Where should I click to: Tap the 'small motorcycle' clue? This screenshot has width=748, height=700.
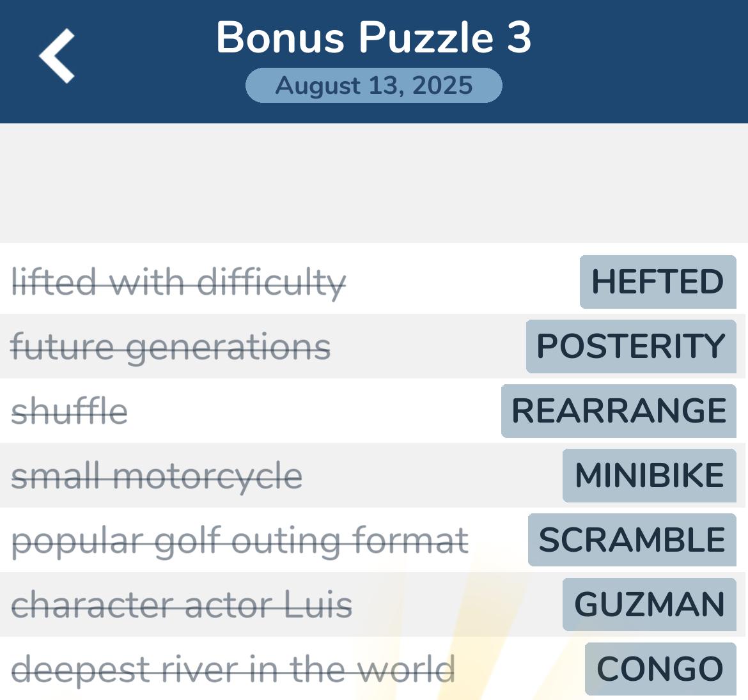[x=157, y=476]
